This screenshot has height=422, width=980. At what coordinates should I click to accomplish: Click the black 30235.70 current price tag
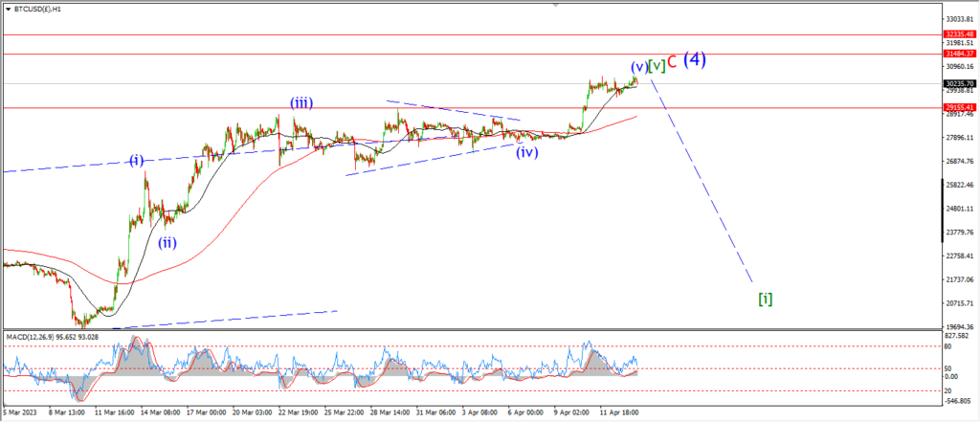(x=960, y=83)
